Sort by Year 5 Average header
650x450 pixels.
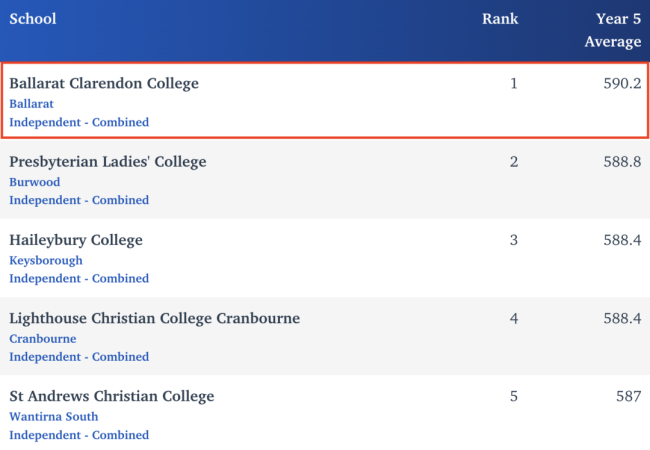(x=612, y=30)
